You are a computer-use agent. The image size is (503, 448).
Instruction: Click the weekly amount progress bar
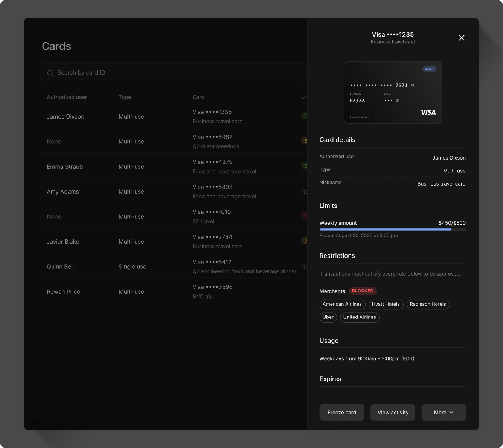(393, 229)
